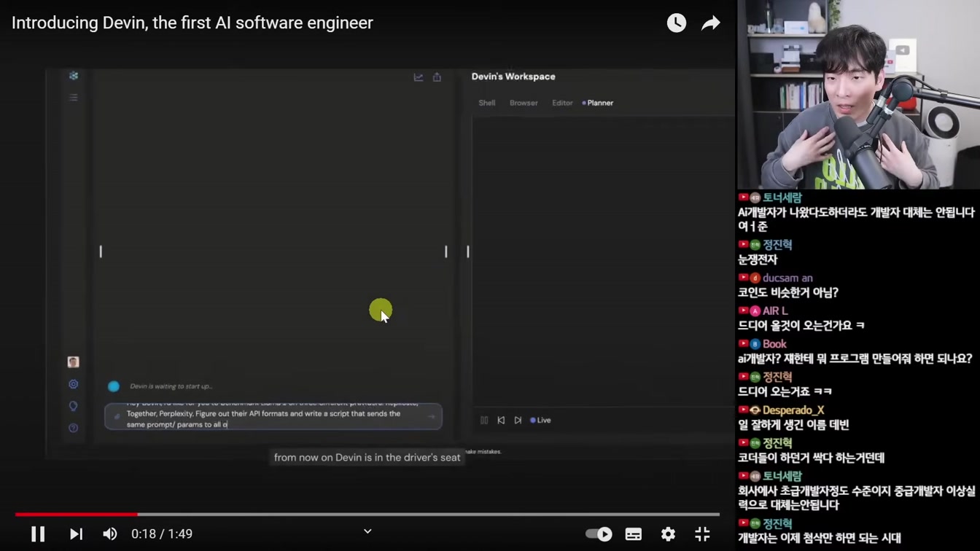Image resolution: width=980 pixels, height=551 pixels.
Task: Click the lightbulb icon in Devin sidebar
Action: click(73, 406)
